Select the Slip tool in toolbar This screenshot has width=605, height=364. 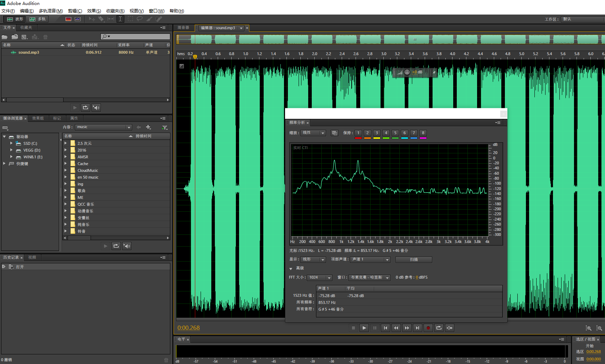point(111,19)
